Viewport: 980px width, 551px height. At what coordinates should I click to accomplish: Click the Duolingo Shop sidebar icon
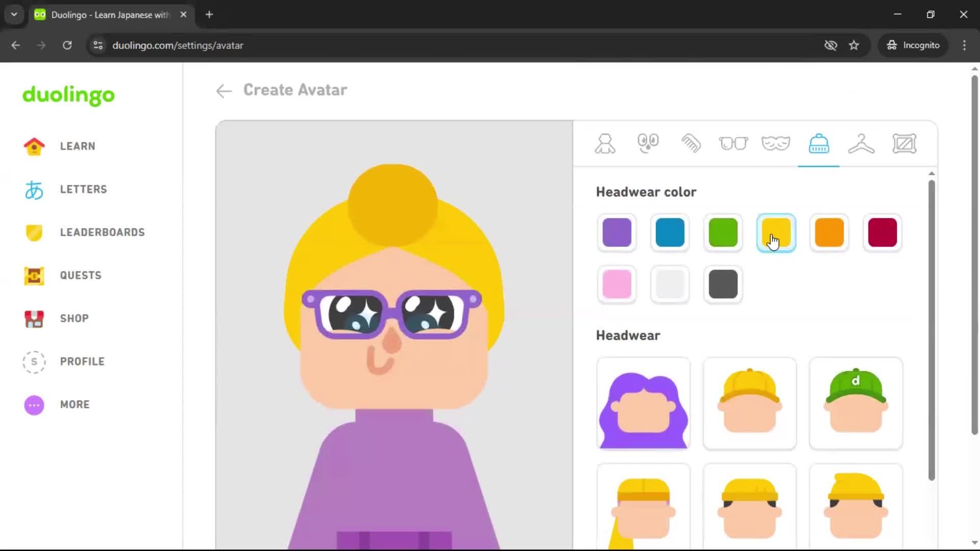34,318
